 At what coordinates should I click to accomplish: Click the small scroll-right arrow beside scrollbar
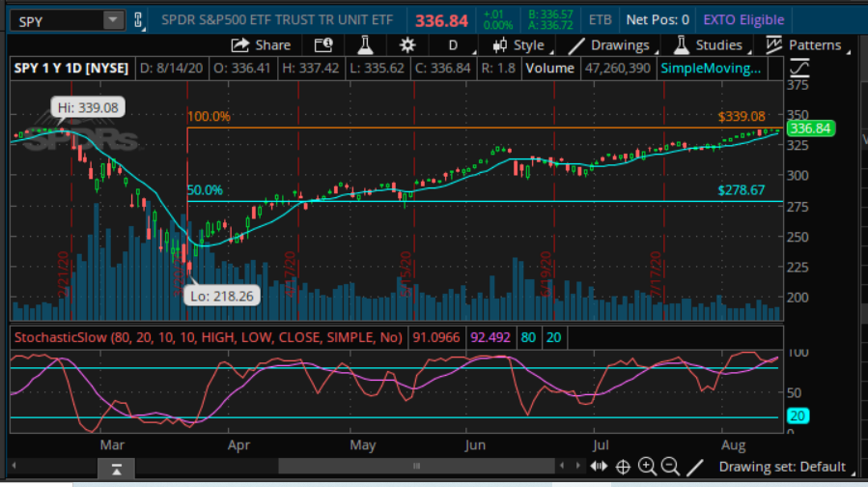(x=578, y=466)
